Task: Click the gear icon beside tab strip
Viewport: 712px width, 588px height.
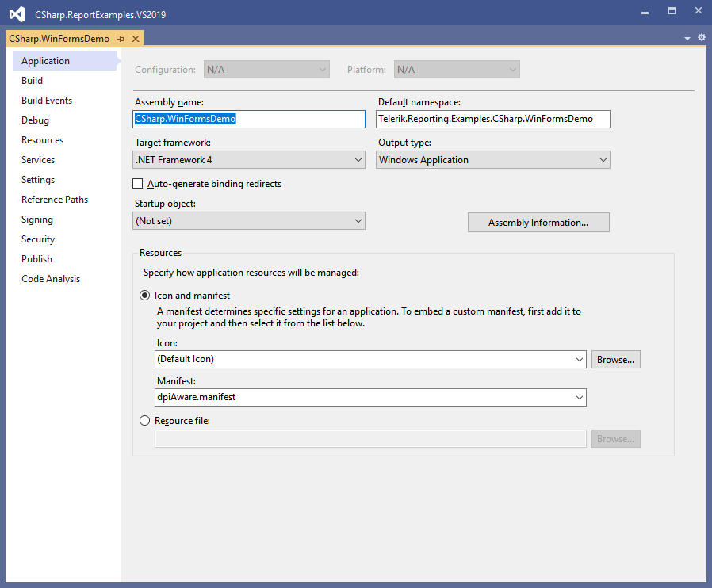Action: [701, 38]
